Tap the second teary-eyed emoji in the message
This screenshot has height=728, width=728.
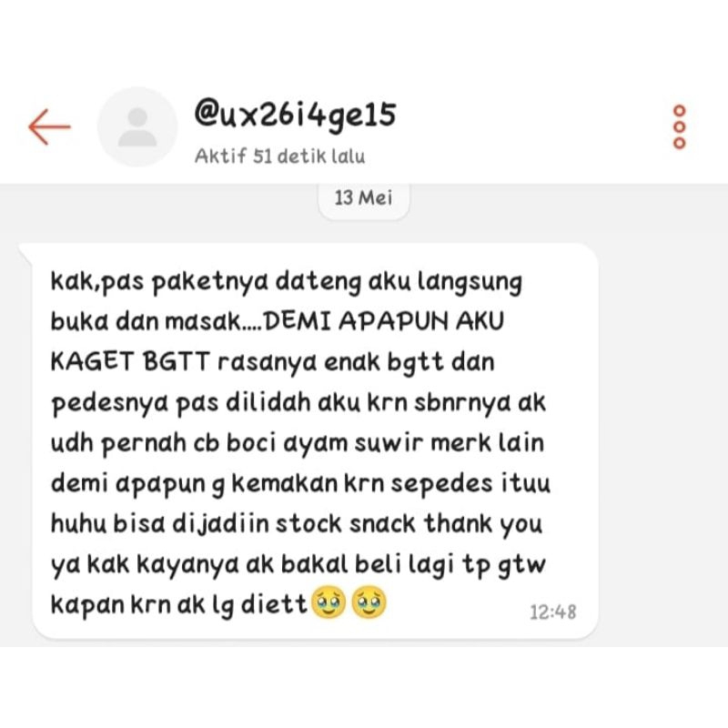pos(369,602)
